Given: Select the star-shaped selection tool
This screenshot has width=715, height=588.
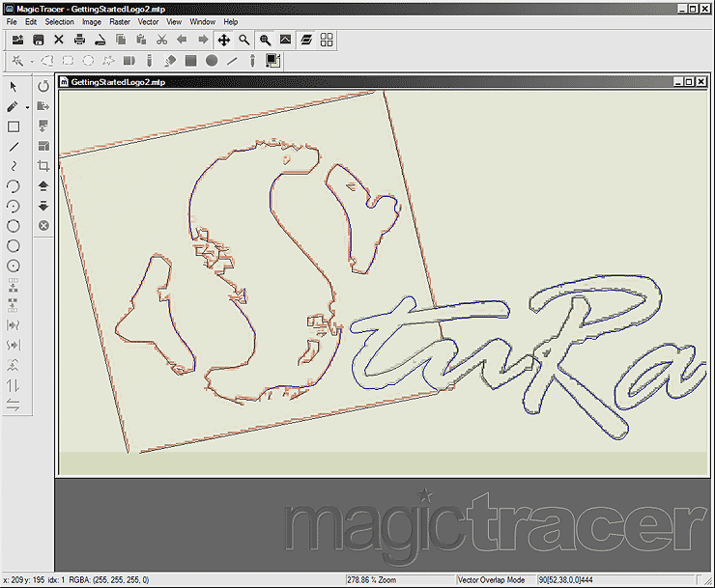Looking at the screenshot, I should point(109,61).
